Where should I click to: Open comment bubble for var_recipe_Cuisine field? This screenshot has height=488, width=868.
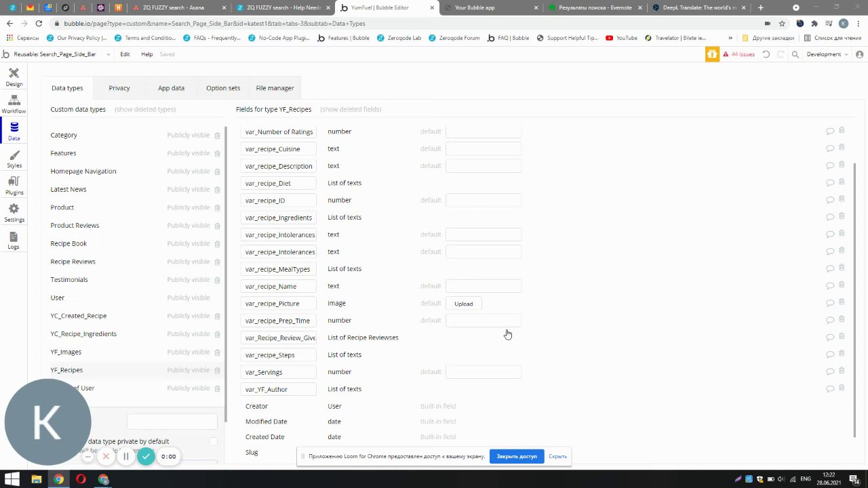coord(830,148)
